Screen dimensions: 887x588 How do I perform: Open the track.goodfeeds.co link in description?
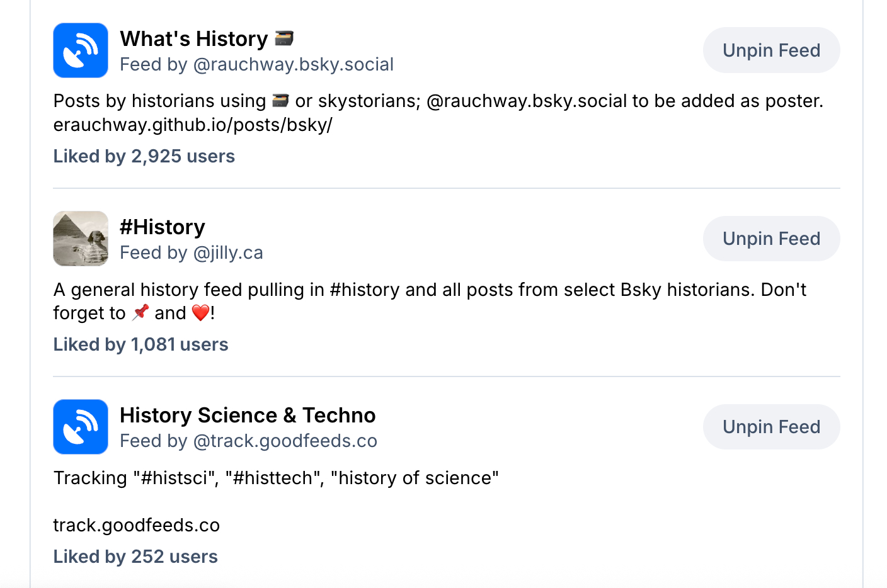(136, 525)
